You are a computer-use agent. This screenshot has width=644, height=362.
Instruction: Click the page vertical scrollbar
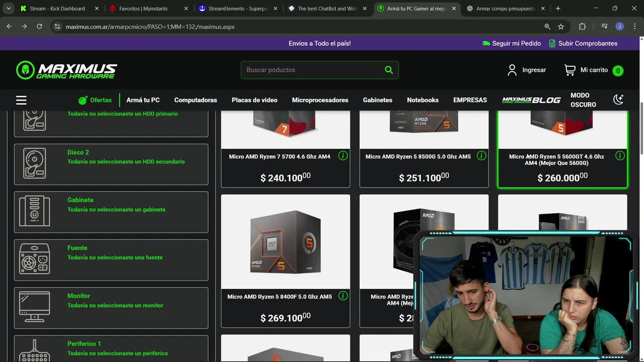(x=641, y=128)
